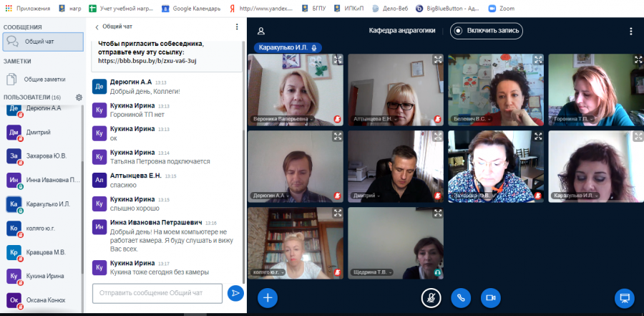Open Общие заметки shared notes
The width and height of the screenshot is (644, 316).
click(x=43, y=79)
